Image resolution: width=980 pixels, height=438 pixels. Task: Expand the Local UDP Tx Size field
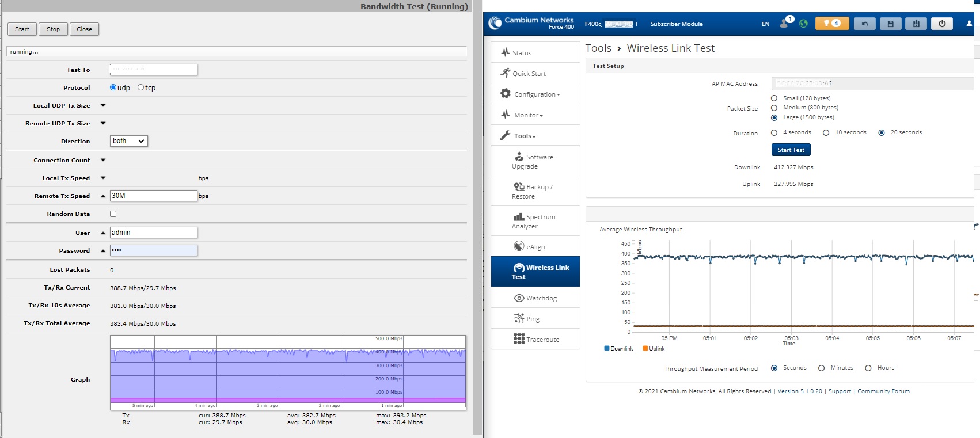103,105
